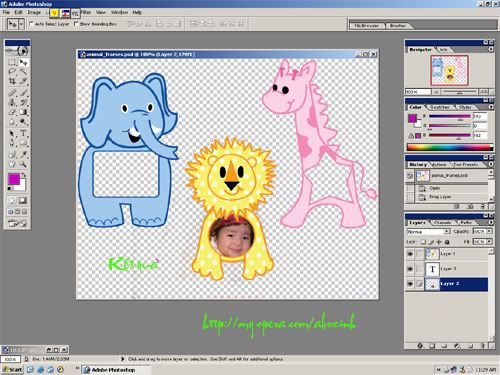Screen dimensions: 500x375
Task: Click the Windows Start button
Action: tap(13, 369)
